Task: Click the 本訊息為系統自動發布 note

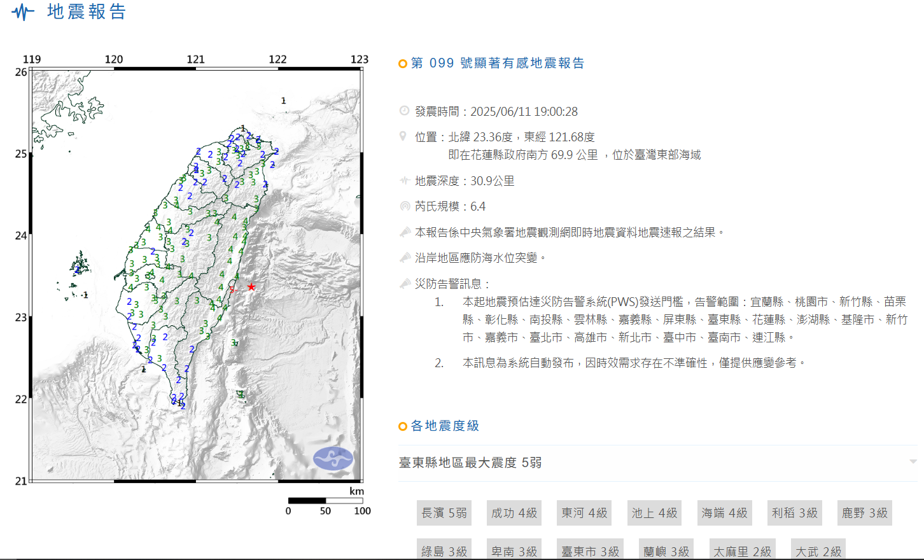Action: [x=634, y=363]
